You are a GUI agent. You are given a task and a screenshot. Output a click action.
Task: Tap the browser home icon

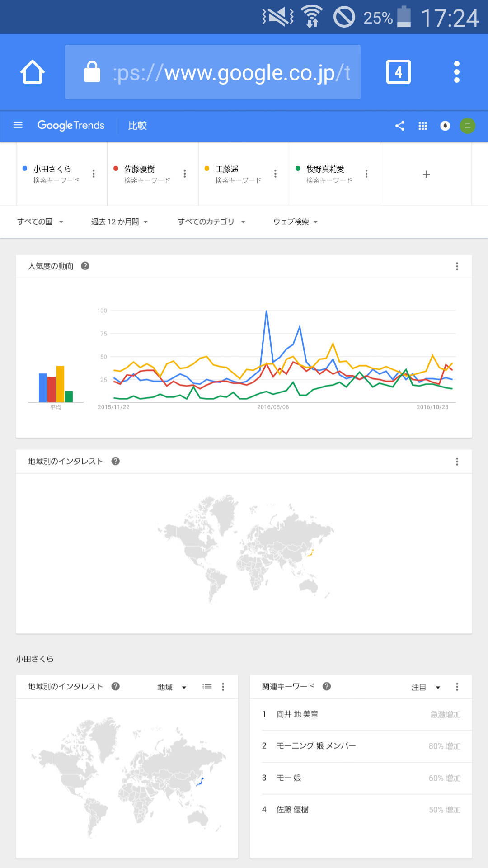[x=33, y=72]
